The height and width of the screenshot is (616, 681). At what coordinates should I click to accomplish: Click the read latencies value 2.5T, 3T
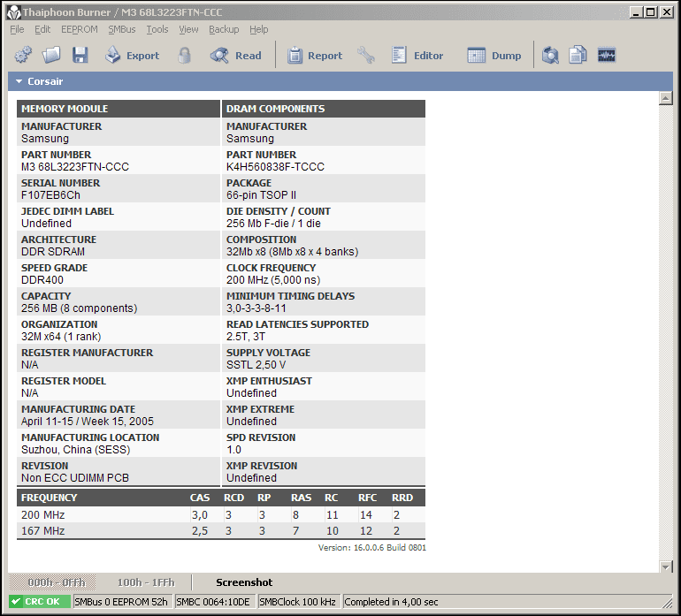pyautogui.click(x=245, y=337)
